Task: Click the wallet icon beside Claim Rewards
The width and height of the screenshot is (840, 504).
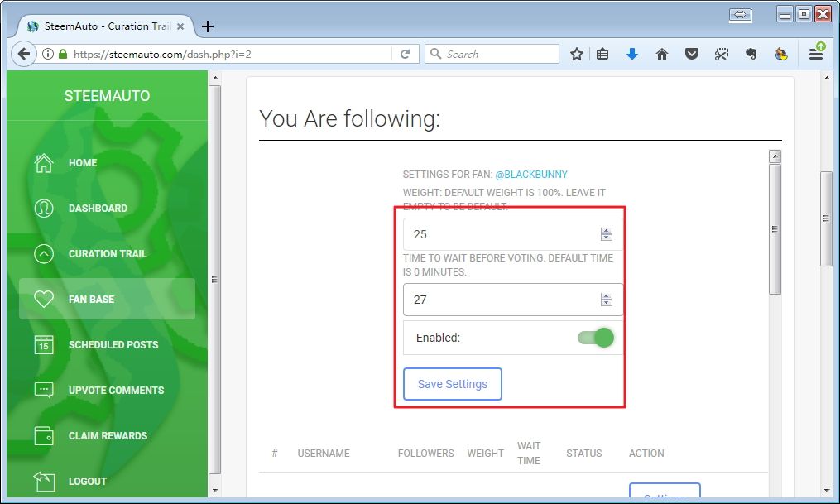Action: (x=44, y=435)
